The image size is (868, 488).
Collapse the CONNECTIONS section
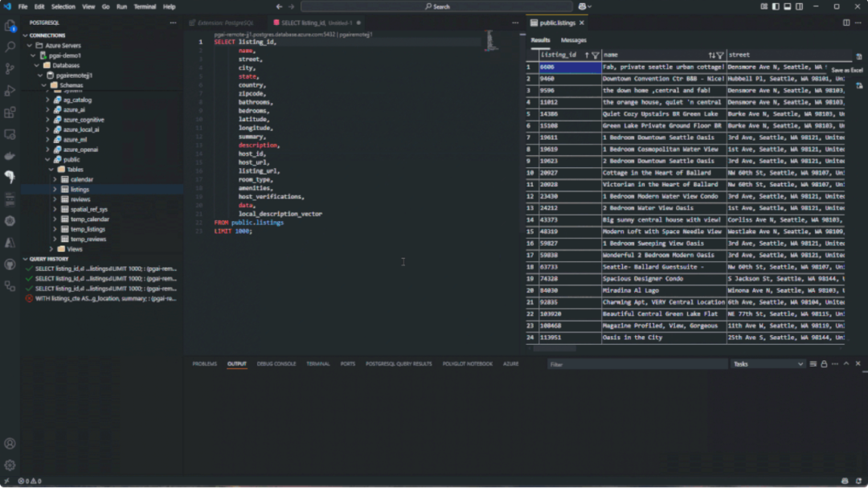[26, 35]
